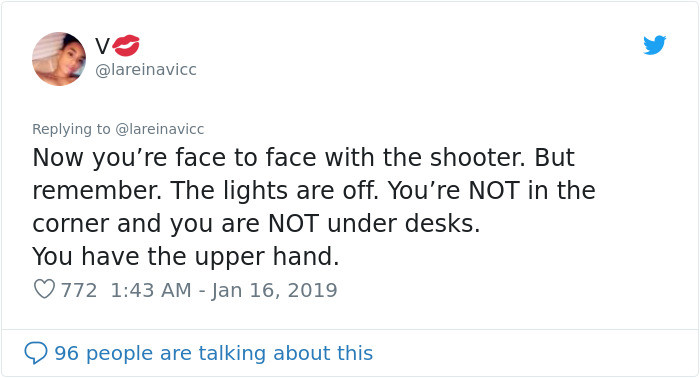
Task: Click the display name V
Action: (x=102, y=46)
